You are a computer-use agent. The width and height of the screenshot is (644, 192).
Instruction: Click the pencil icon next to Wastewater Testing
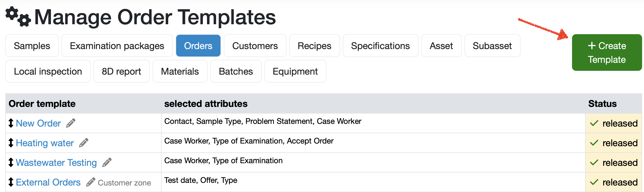point(107,162)
